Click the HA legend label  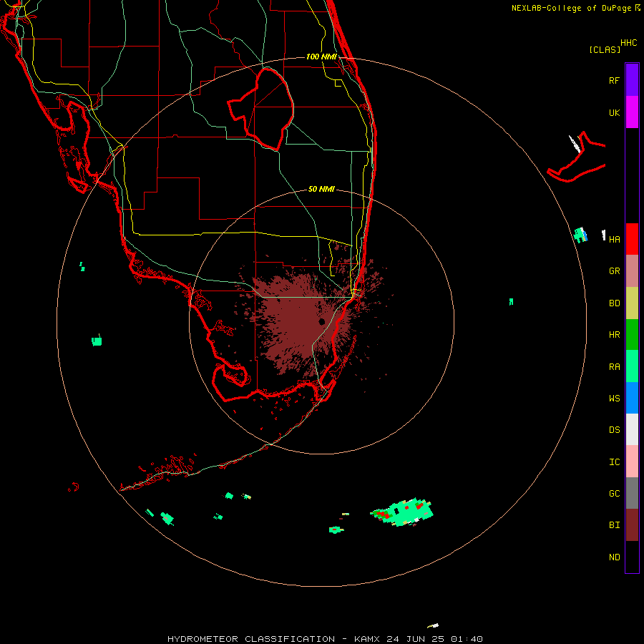click(x=614, y=239)
